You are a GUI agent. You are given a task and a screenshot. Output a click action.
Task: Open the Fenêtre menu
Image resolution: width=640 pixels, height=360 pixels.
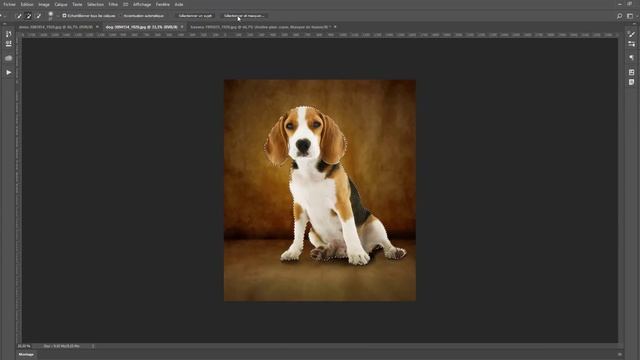coord(162,4)
